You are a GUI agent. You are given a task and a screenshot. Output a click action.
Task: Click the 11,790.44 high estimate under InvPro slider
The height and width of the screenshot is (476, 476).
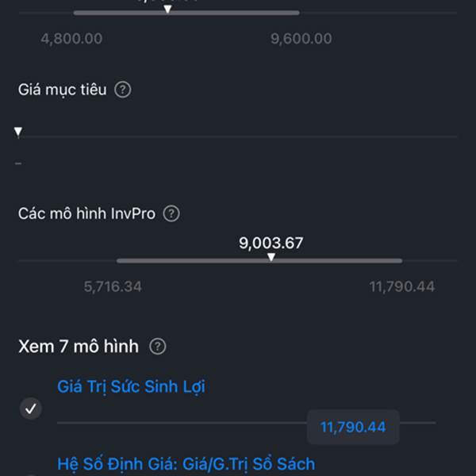point(401,286)
